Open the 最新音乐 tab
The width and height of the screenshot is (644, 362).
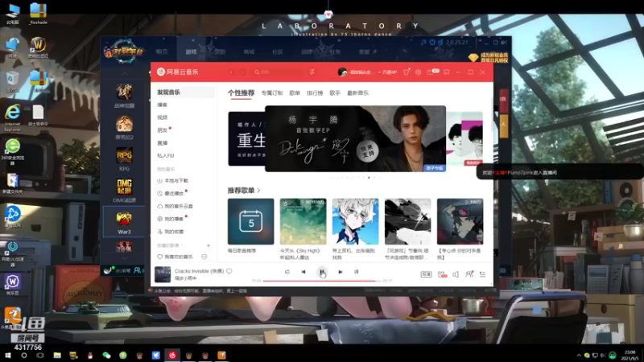pos(357,93)
